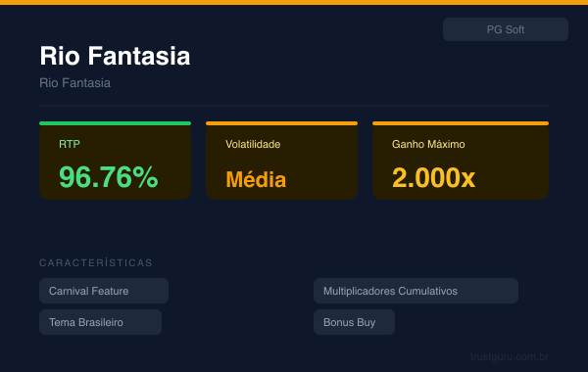This screenshot has width=588, height=372.
Task: Click the 2.000x max win value
Action: [433, 177]
